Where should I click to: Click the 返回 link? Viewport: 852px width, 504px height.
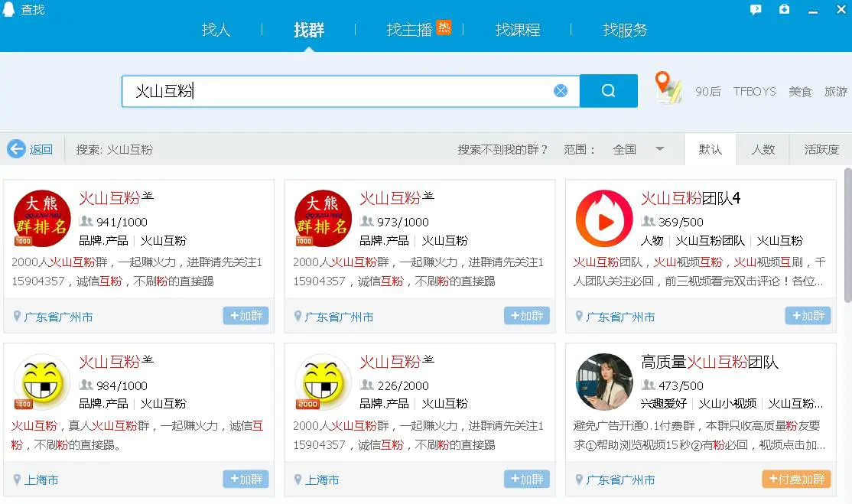pyautogui.click(x=41, y=149)
